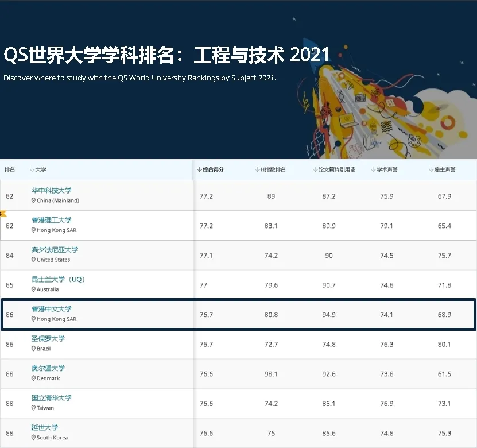Open 香港中文大学 link in highlighted row
Screen dimensions: 477x448
[52, 309]
